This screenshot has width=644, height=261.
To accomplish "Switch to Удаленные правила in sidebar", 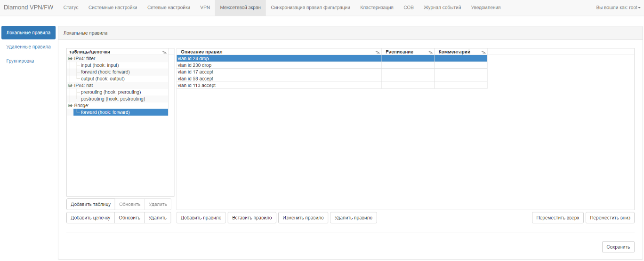I will (x=28, y=47).
